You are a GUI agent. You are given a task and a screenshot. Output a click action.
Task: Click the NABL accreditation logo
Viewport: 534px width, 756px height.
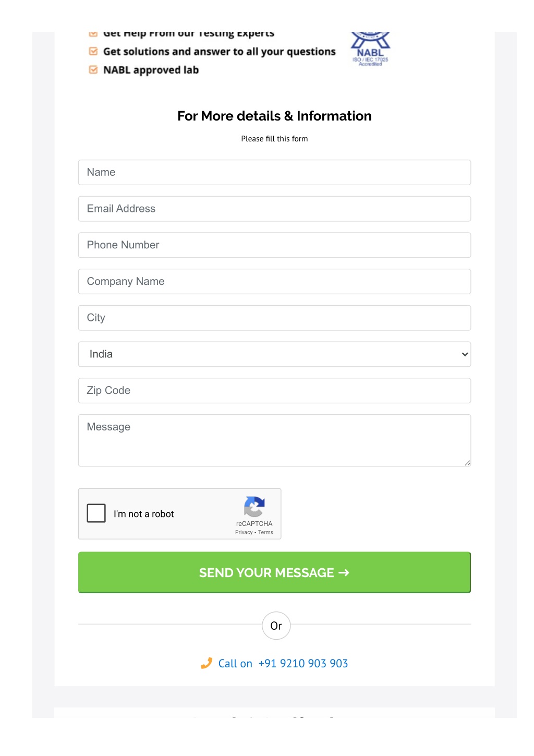point(370,49)
